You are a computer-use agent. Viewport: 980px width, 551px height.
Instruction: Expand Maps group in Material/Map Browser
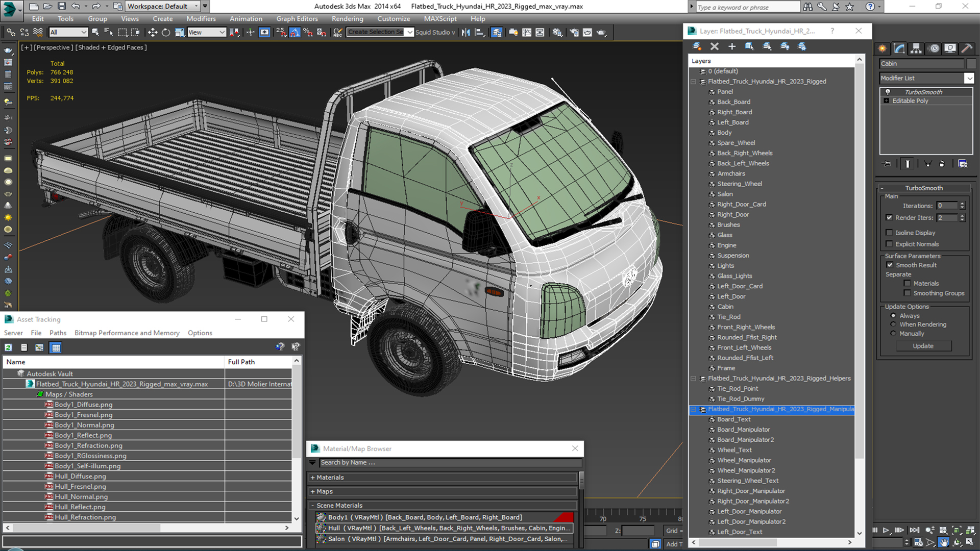[x=313, y=492]
